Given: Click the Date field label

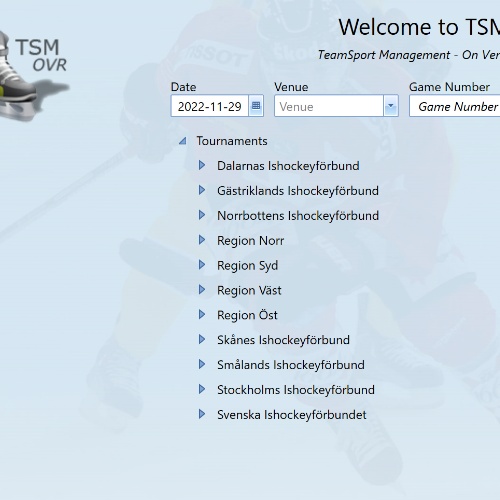Looking at the screenshot, I should 183,87.
